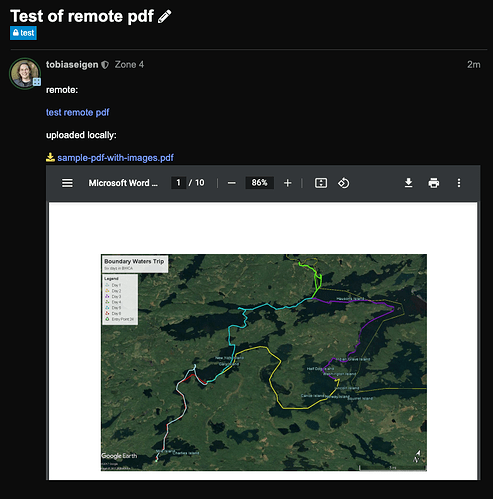Click the download icon beside sample-pdf-with-images.pdf

tap(50, 157)
